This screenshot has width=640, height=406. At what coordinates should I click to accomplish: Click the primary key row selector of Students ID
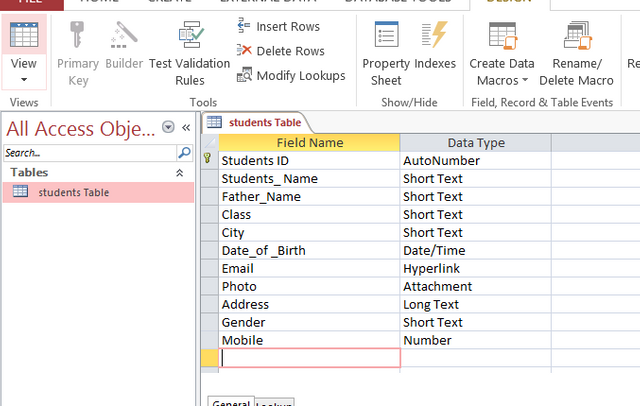click(209, 160)
